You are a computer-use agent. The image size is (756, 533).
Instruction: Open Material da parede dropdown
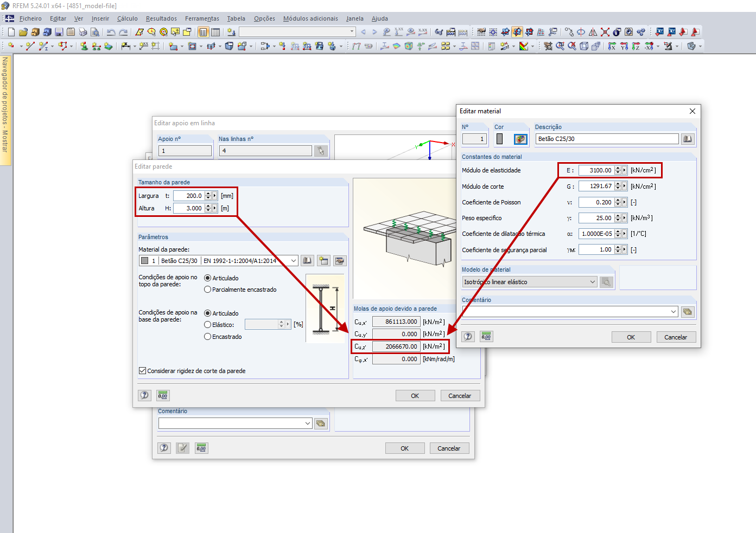point(294,261)
